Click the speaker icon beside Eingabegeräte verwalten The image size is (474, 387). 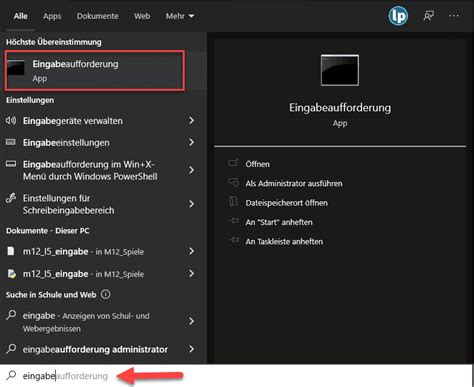(11, 120)
